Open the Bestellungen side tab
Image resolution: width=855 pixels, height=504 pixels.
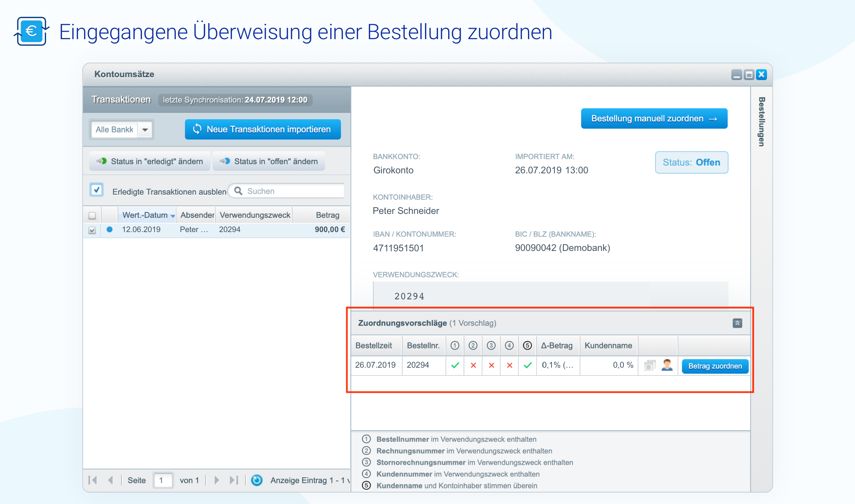pyautogui.click(x=761, y=121)
